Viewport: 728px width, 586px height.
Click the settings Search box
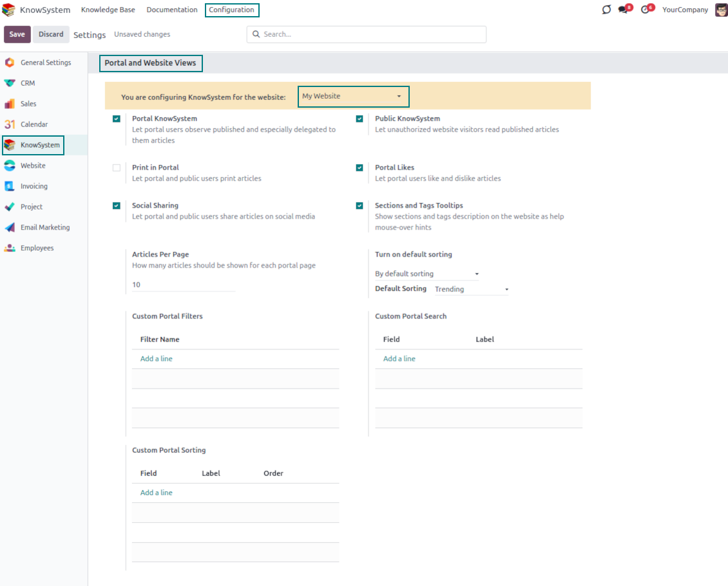(x=367, y=34)
